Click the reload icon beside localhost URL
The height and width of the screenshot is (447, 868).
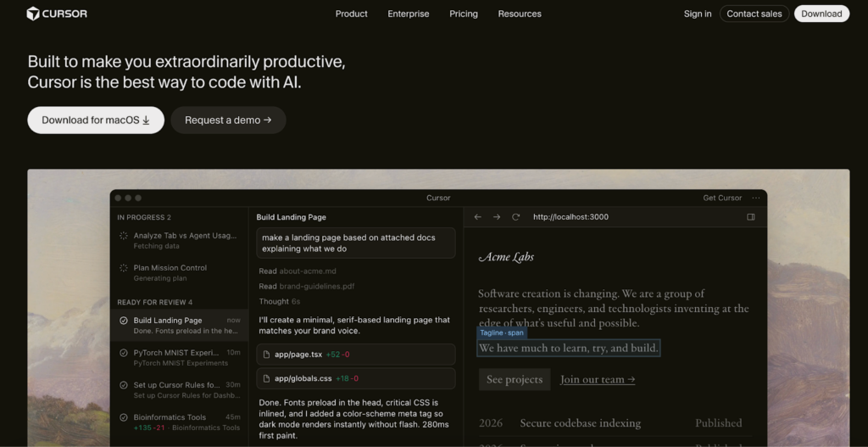click(515, 217)
